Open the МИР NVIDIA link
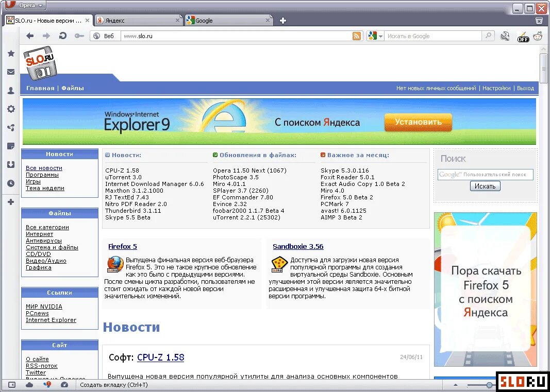 44,306
